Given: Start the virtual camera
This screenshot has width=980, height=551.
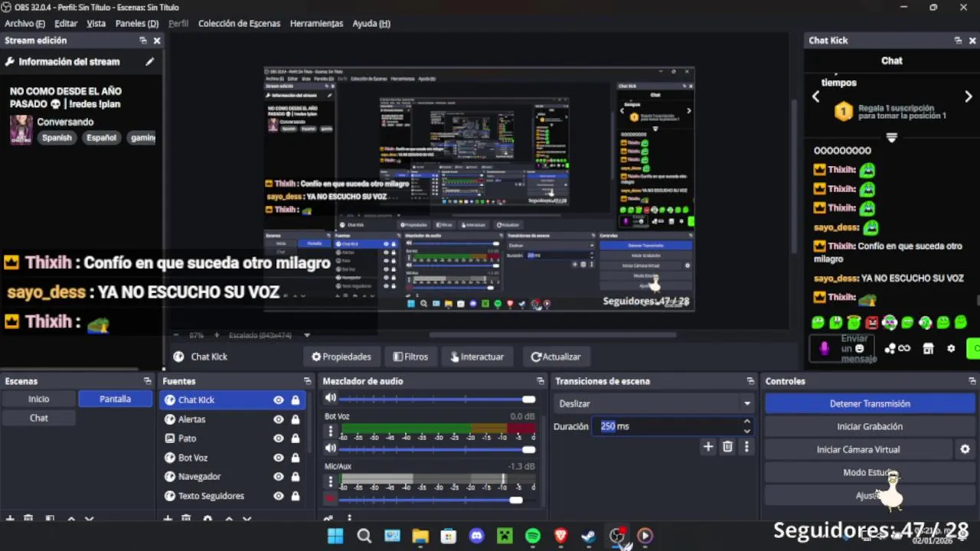Looking at the screenshot, I should point(858,449).
